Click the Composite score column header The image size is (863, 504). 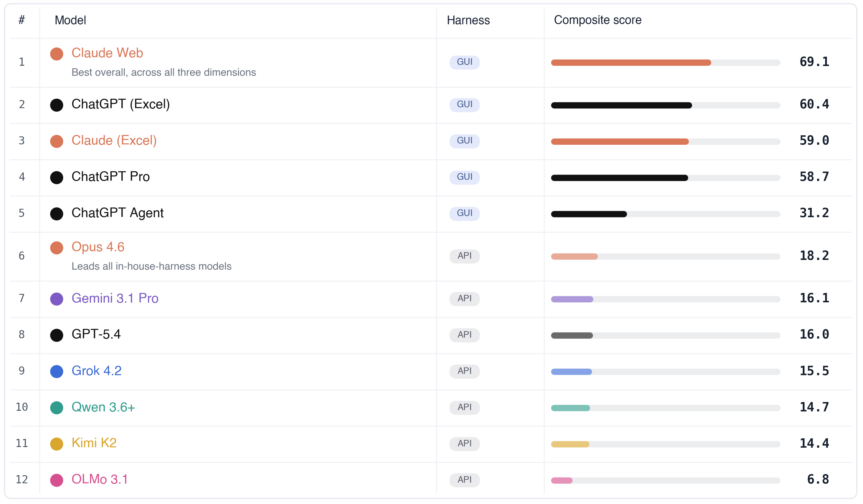[x=597, y=20]
